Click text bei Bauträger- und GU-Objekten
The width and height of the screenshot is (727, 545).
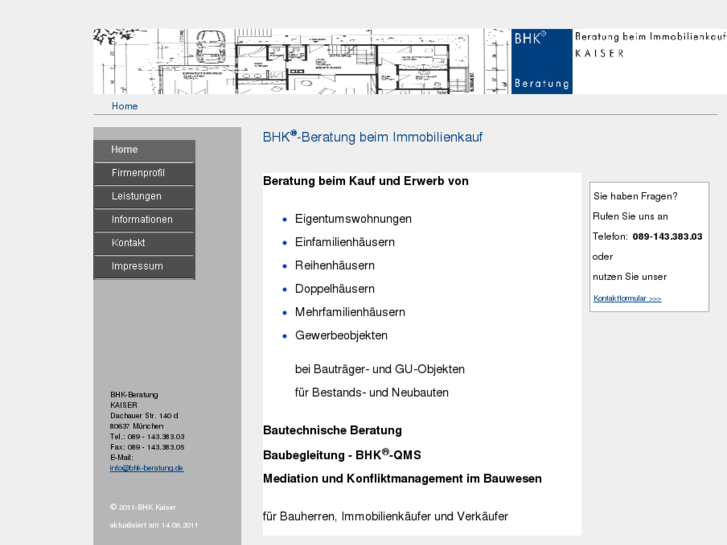380,369
